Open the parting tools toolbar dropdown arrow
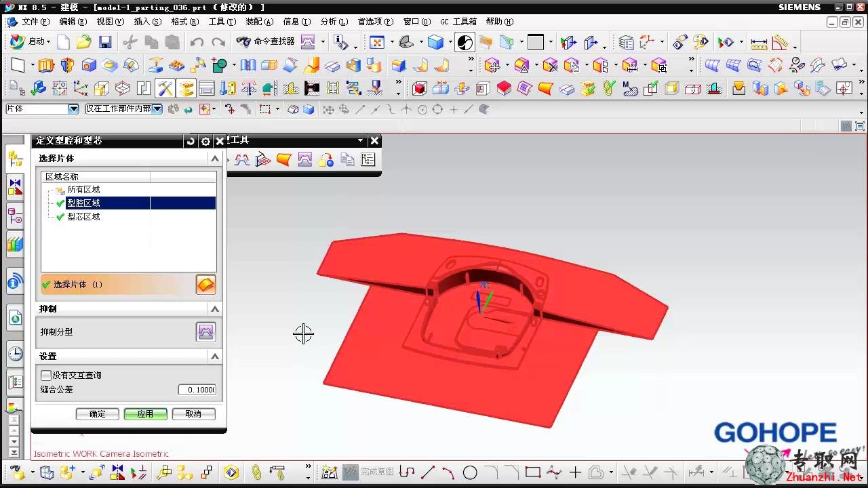Screen dimensions: 868x488 [x=360, y=140]
